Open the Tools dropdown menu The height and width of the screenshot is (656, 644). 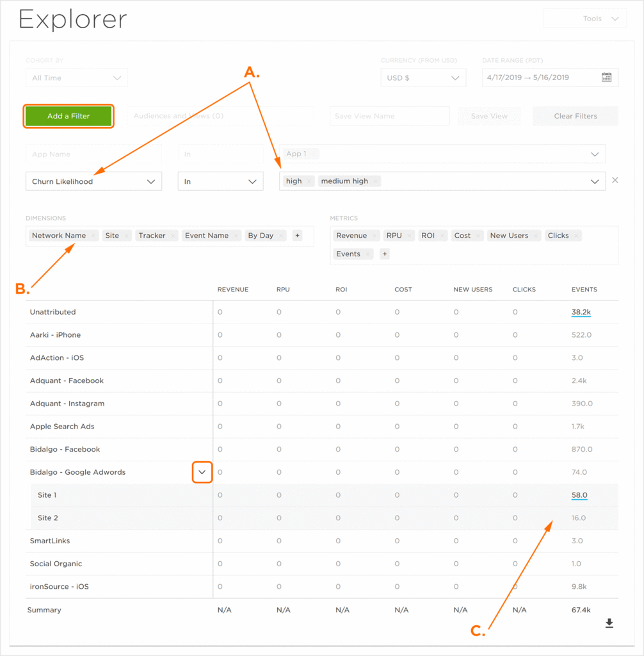coord(584,19)
